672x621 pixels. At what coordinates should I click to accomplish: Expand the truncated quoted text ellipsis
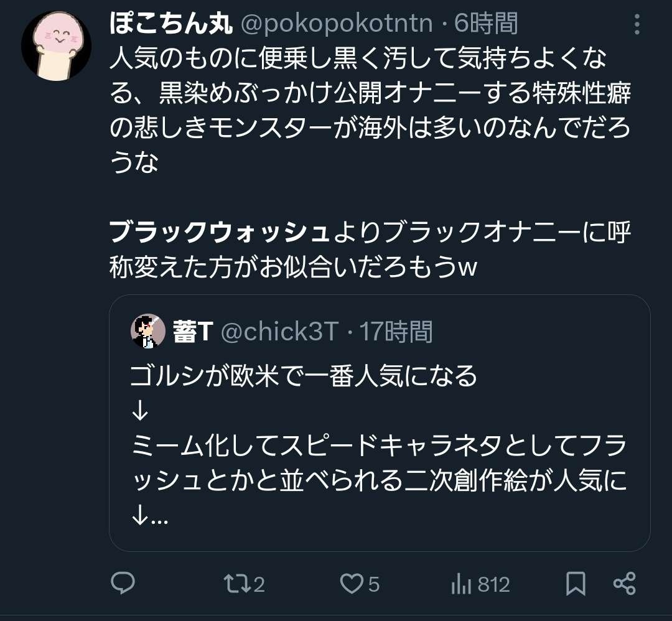tap(160, 518)
